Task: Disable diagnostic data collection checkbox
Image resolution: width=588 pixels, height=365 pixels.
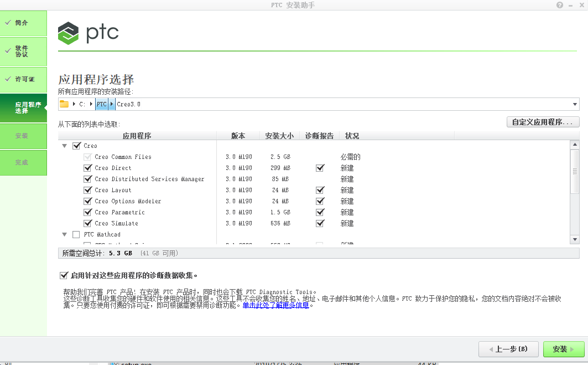Action: point(64,275)
